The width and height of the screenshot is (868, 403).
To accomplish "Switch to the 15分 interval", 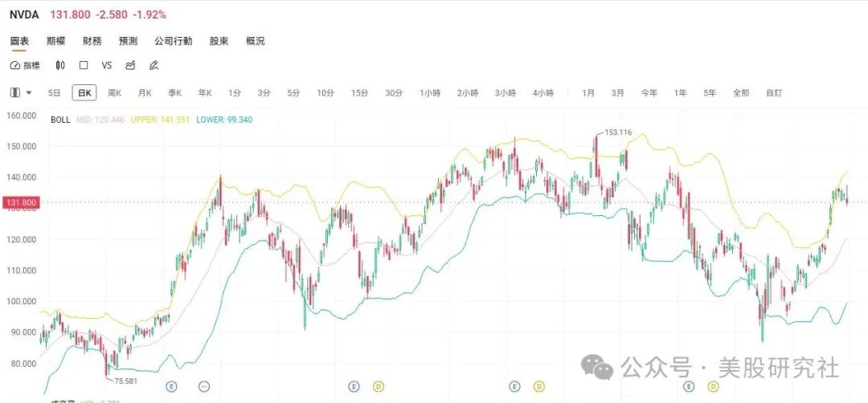I will tap(358, 93).
